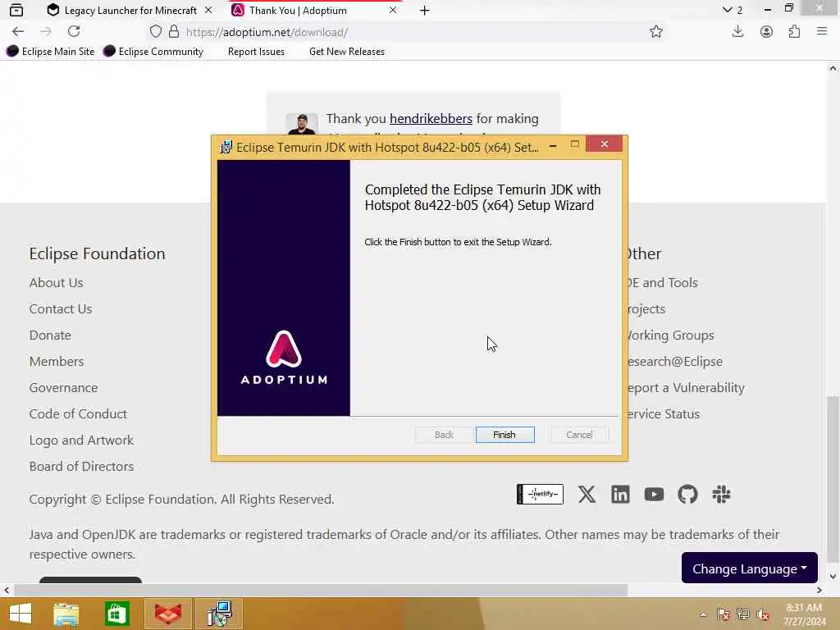Image resolution: width=840 pixels, height=630 pixels.
Task: Open a new browser tab with plus
Action: (424, 10)
